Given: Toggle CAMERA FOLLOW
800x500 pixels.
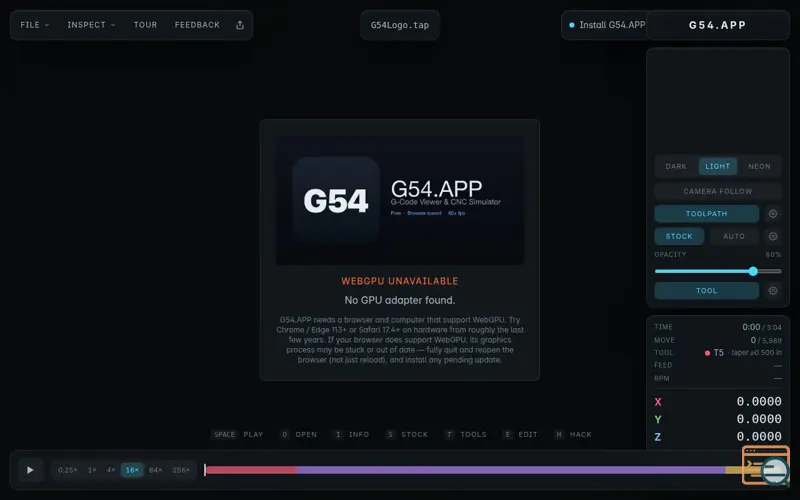Looking at the screenshot, I should click(x=717, y=191).
